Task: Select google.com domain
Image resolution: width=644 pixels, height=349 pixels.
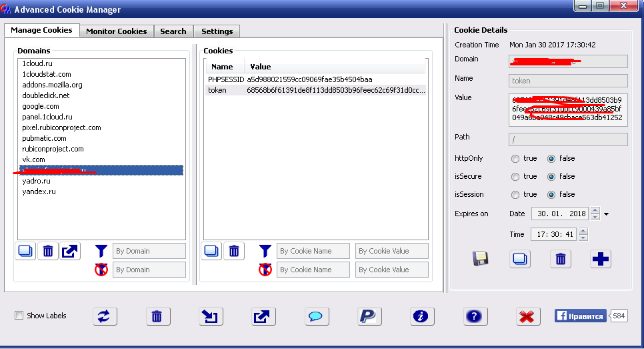Action: pyautogui.click(x=101, y=106)
